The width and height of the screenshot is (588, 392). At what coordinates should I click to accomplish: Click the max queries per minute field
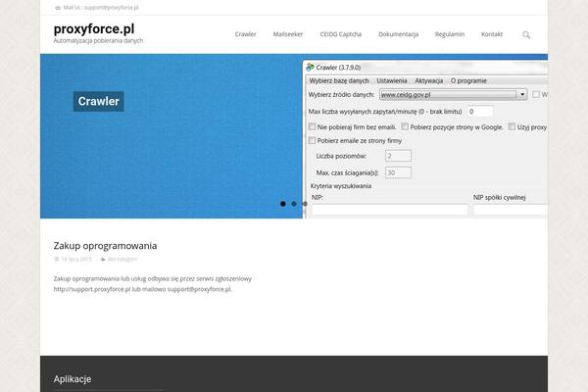(480, 112)
